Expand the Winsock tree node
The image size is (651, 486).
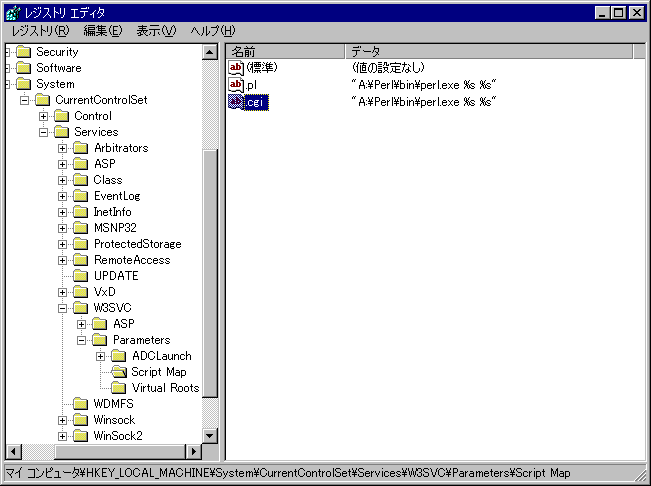point(63,420)
